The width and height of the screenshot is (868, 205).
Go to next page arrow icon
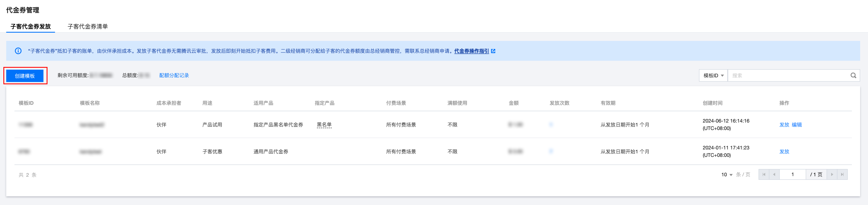point(832,174)
